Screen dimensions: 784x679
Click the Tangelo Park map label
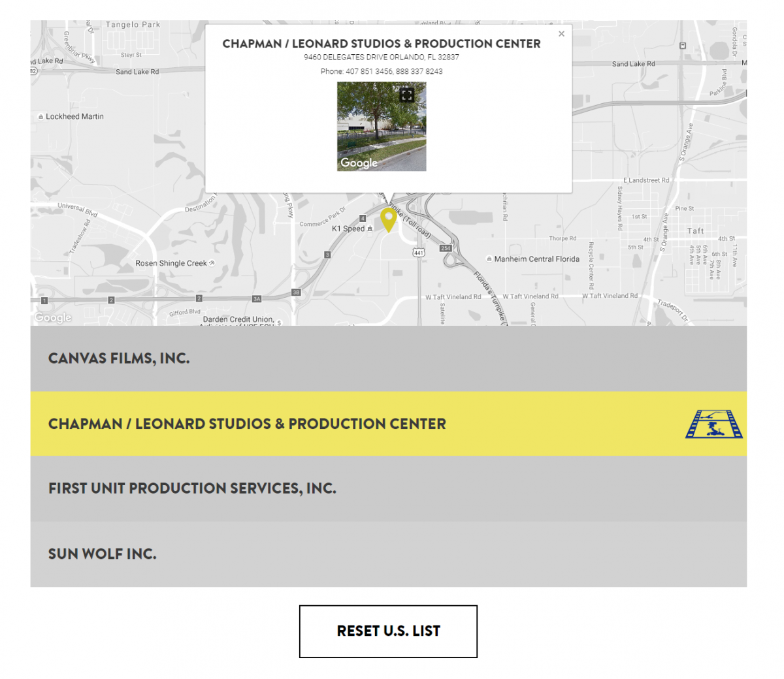coord(133,25)
